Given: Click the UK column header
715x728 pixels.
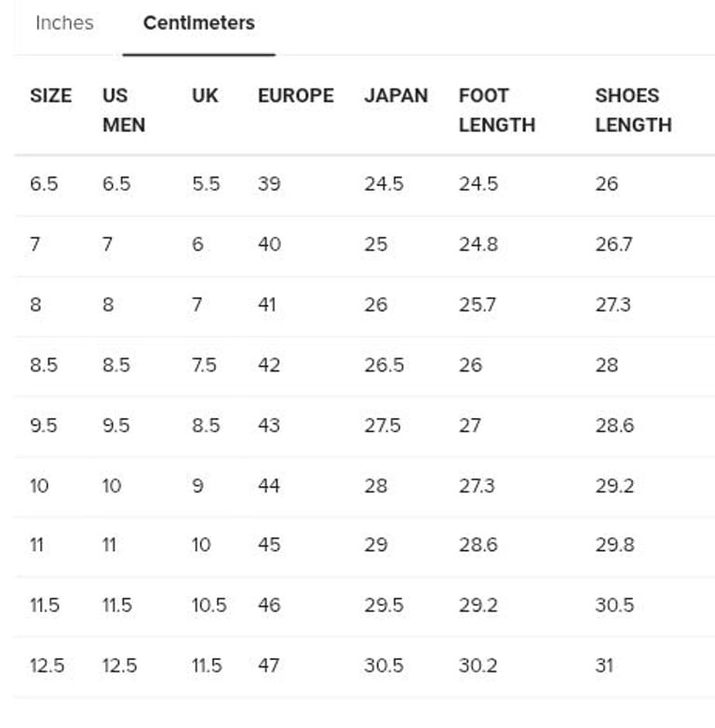Looking at the screenshot, I should [x=205, y=95].
